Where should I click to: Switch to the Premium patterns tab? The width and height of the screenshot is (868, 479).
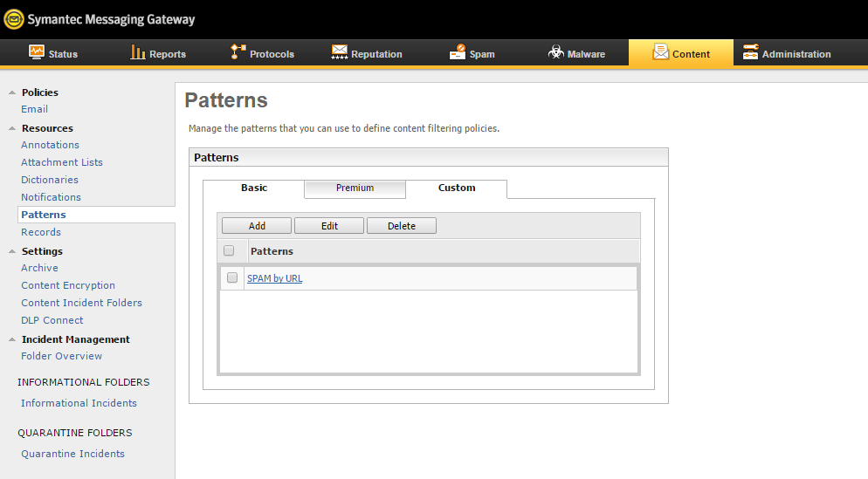[x=355, y=188]
